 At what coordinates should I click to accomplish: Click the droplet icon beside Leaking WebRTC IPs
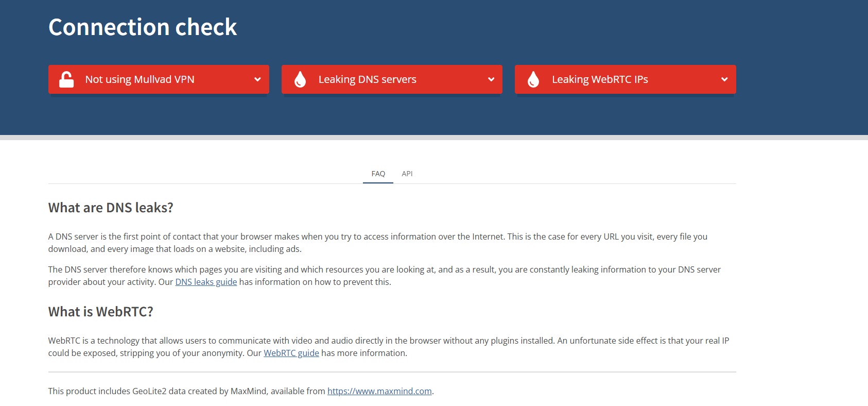tap(533, 79)
